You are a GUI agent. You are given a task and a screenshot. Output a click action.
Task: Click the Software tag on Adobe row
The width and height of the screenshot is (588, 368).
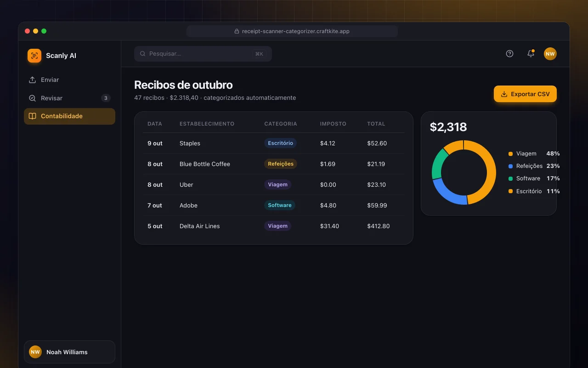pyautogui.click(x=280, y=205)
